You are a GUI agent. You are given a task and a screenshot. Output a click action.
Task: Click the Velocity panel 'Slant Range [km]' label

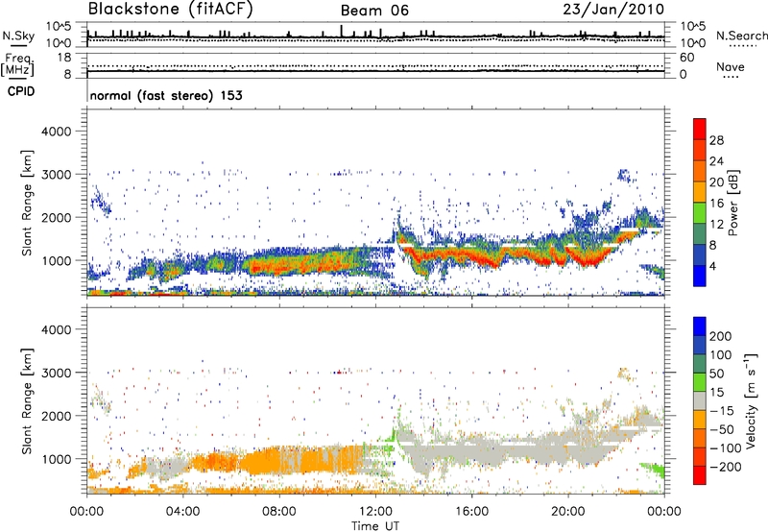pyautogui.click(x=27, y=400)
